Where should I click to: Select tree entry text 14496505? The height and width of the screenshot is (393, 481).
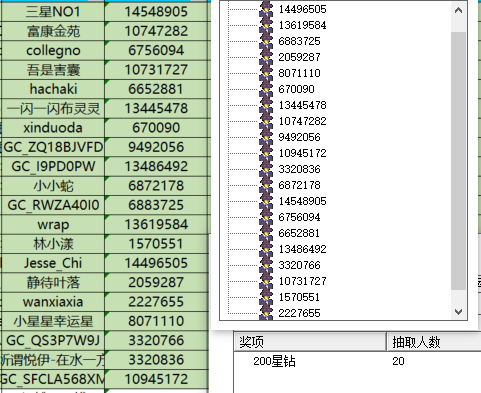click(x=302, y=9)
